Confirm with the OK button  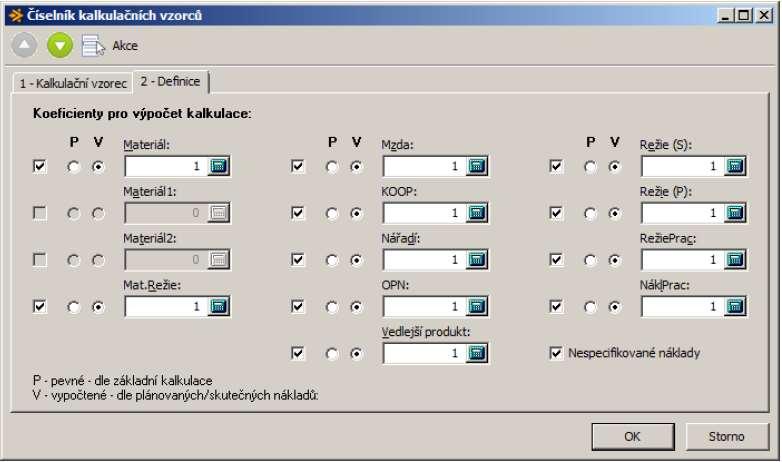(x=632, y=437)
